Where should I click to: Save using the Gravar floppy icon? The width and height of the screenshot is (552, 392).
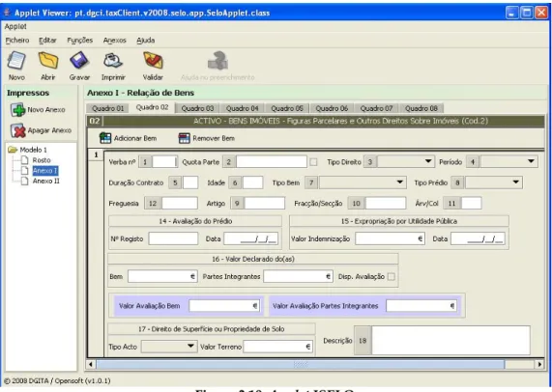(79, 61)
